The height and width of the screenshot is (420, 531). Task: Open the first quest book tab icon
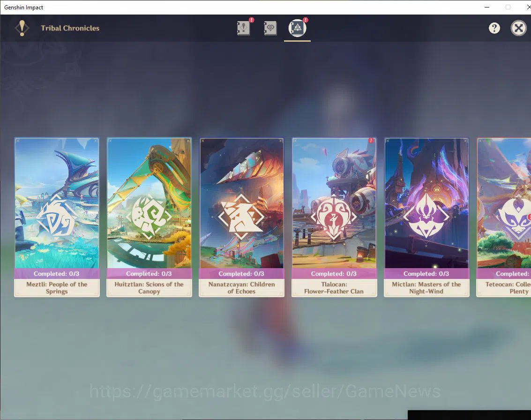244,28
